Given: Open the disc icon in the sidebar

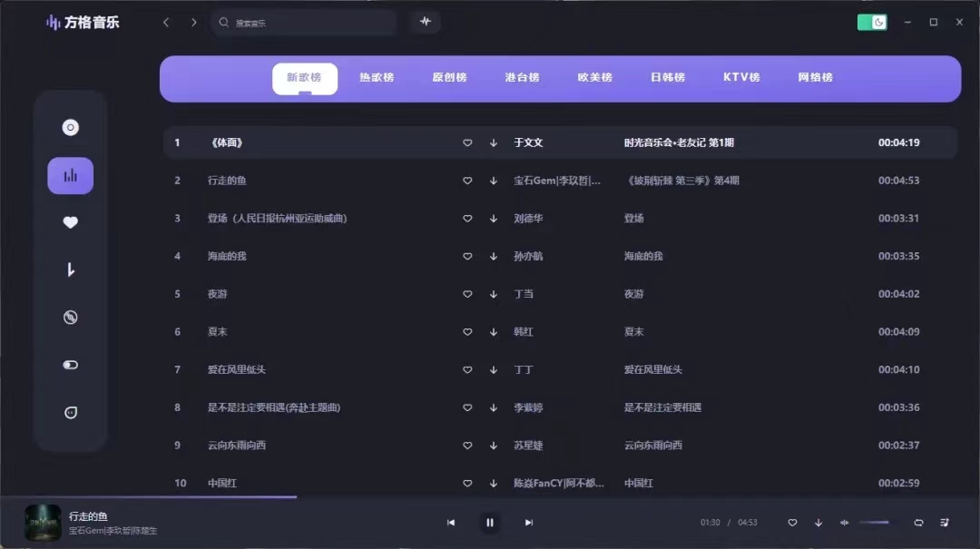Looking at the screenshot, I should pos(71,128).
